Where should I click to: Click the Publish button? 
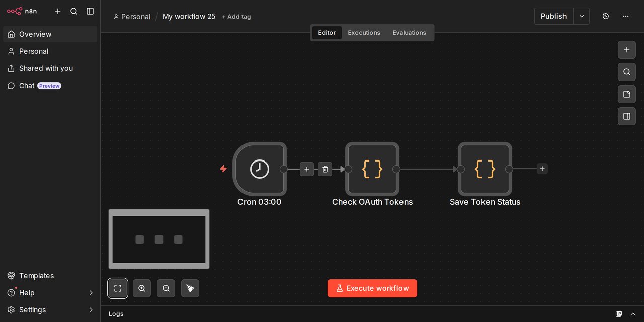pos(553,16)
